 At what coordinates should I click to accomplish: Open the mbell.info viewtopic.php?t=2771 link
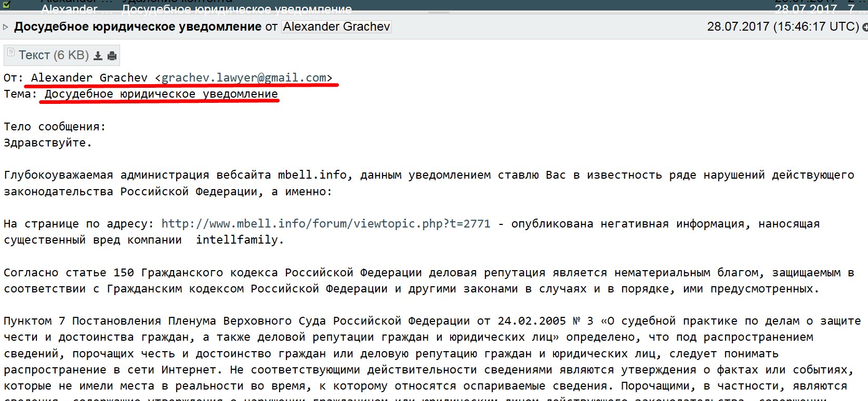click(x=326, y=224)
